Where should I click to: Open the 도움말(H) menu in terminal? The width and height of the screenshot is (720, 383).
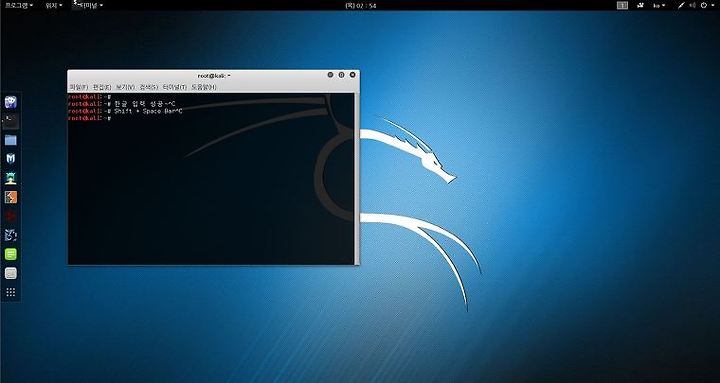[203, 87]
